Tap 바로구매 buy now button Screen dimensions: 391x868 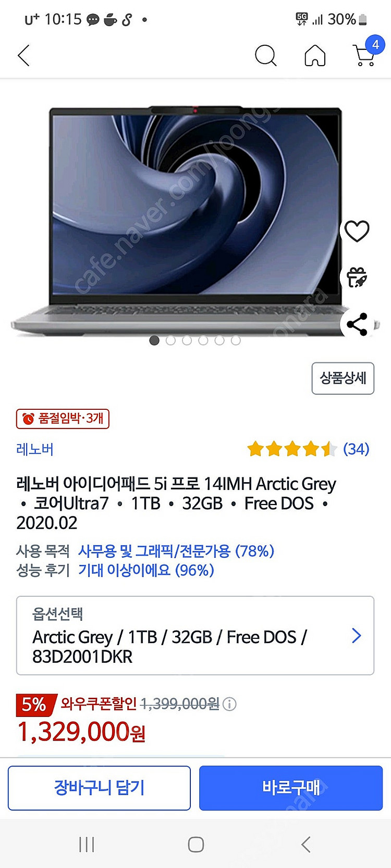pyautogui.click(x=291, y=788)
